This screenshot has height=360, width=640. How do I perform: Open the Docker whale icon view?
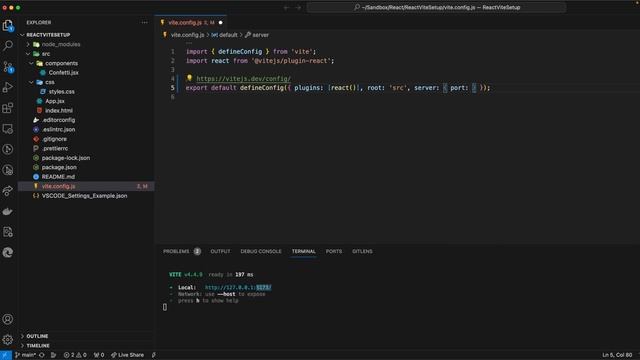pyautogui.click(x=8, y=211)
